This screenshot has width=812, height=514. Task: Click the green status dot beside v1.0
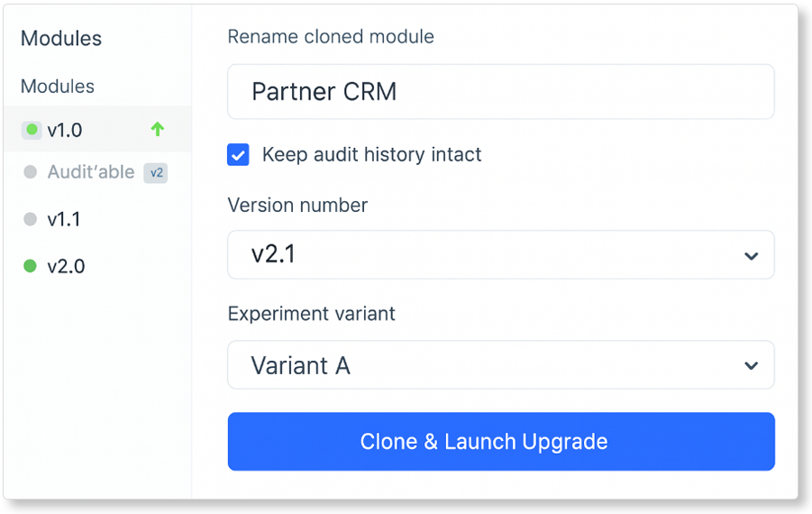[x=32, y=130]
